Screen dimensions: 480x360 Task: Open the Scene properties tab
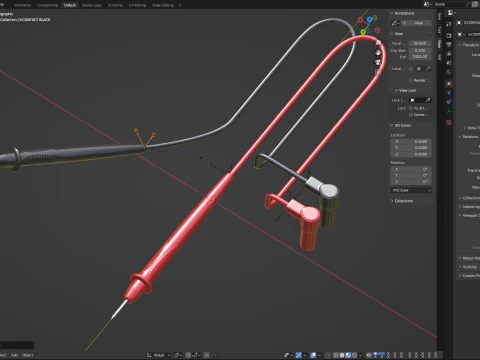point(449,63)
